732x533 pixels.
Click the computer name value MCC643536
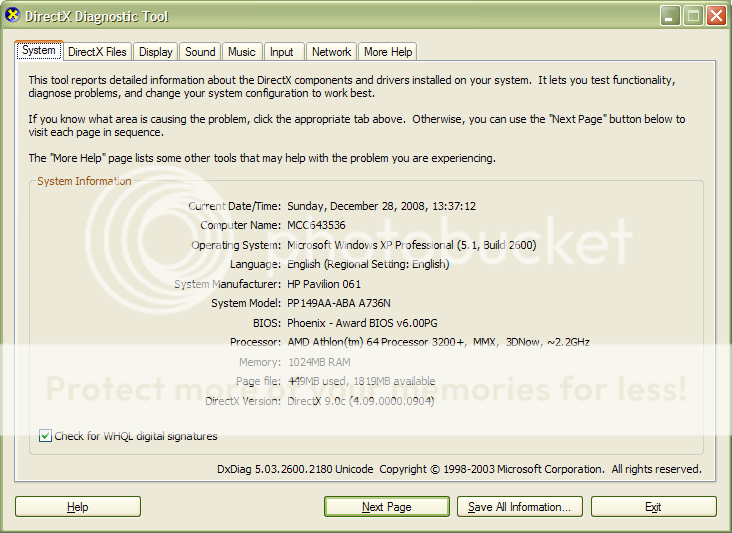[316, 225]
